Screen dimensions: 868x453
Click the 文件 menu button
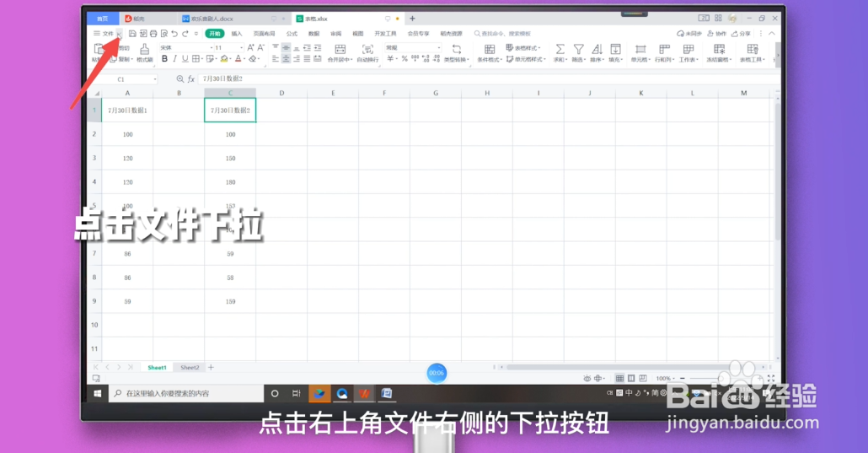[104, 34]
